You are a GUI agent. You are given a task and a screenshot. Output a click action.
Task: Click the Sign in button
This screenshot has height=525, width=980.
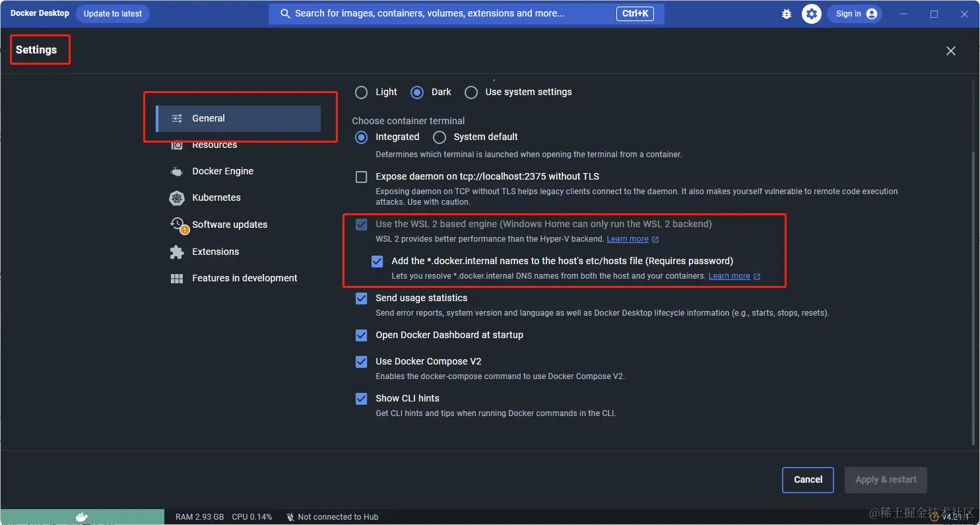[x=856, y=14]
